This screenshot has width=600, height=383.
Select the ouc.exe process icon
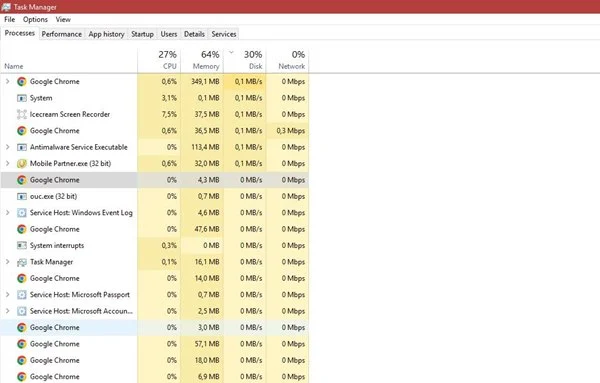coord(22,196)
